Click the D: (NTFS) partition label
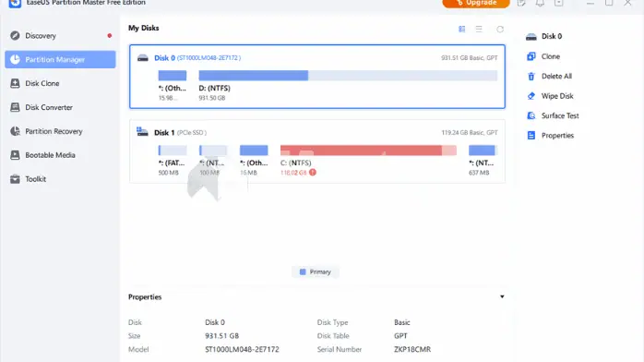The image size is (644, 362). [214, 88]
